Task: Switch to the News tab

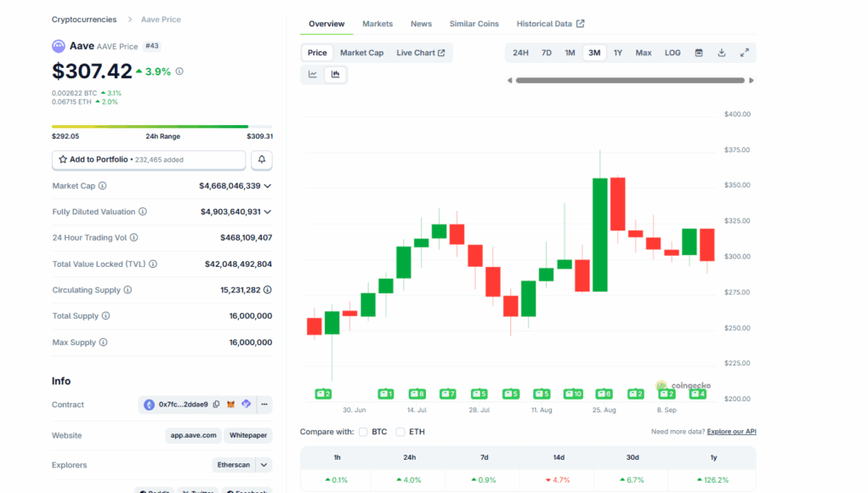Action: (422, 24)
